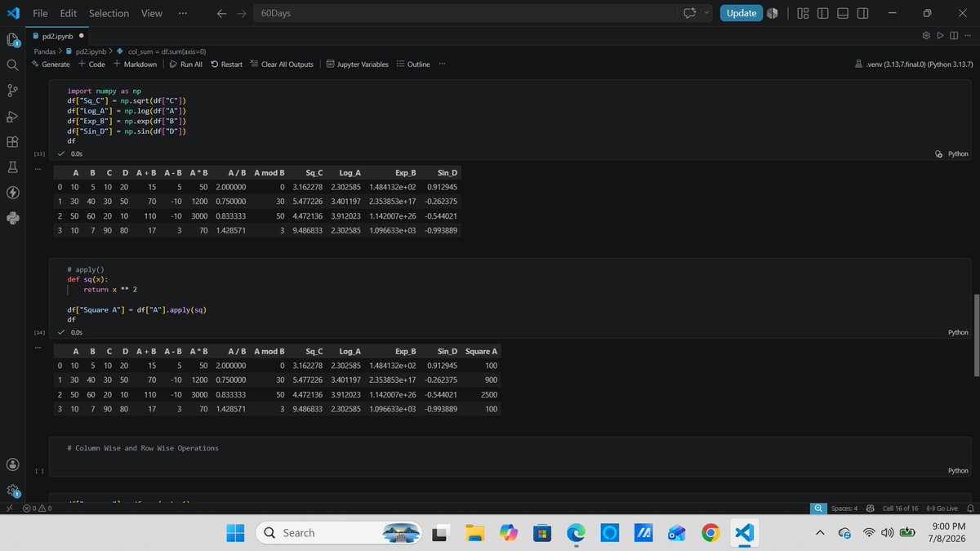Toggle the primary side bar
Viewport: 980px width, 551px height.
(822, 13)
